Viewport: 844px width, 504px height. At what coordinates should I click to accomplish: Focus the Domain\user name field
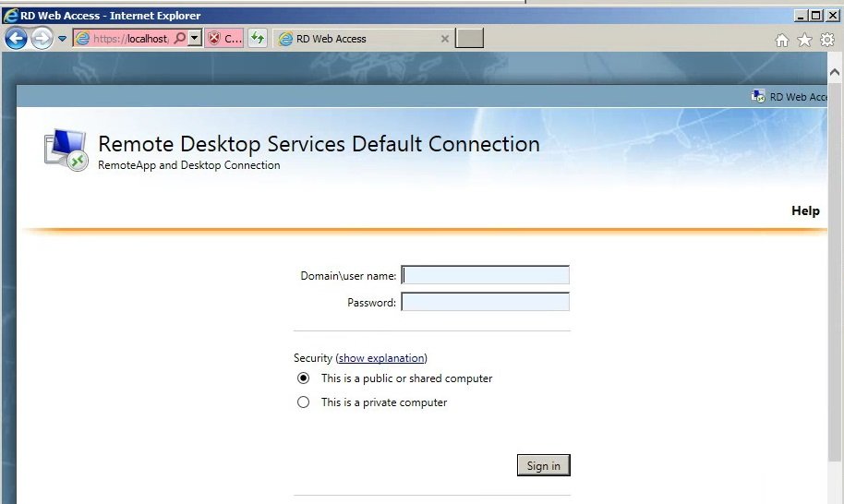485,275
